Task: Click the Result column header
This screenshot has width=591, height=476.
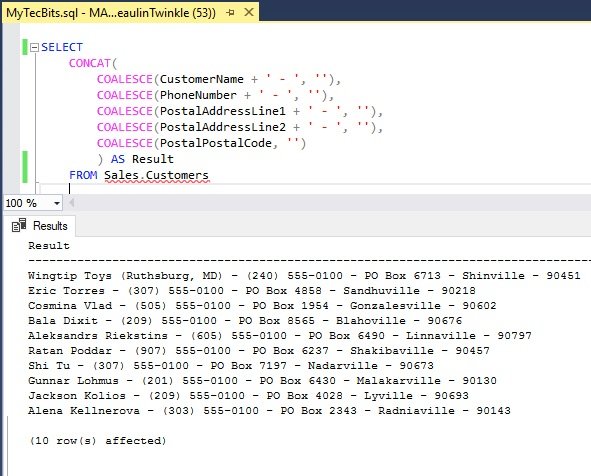Action: tap(49, 246)
